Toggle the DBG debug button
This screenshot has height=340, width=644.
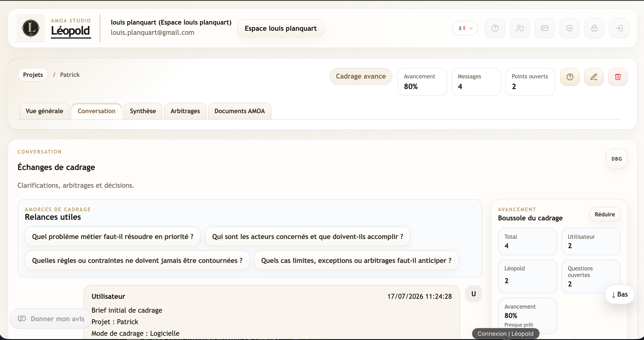[x=616, y=159]
